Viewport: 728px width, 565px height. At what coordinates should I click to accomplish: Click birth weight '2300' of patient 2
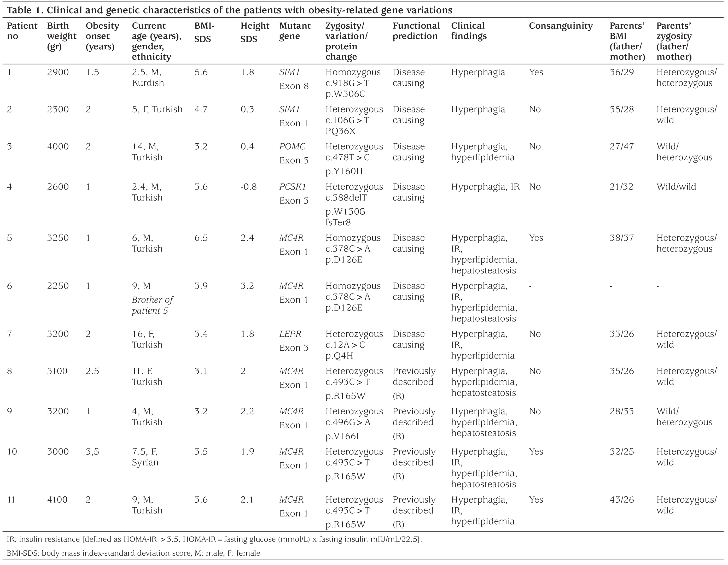click(x=58, y=109)
